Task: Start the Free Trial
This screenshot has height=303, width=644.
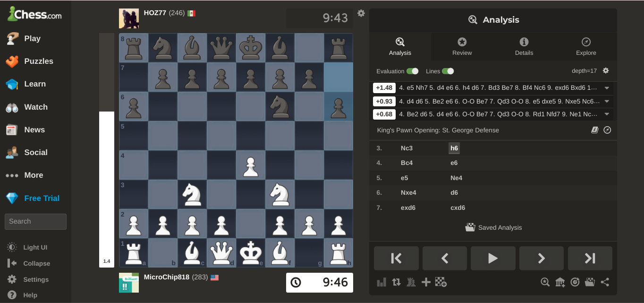Action: pos(43,198)
